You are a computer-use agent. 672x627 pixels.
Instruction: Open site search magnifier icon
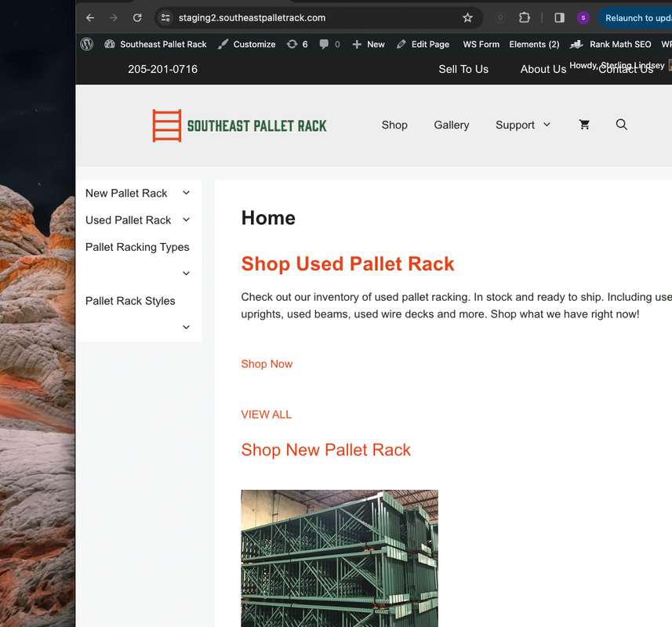[x=622, y=125]
